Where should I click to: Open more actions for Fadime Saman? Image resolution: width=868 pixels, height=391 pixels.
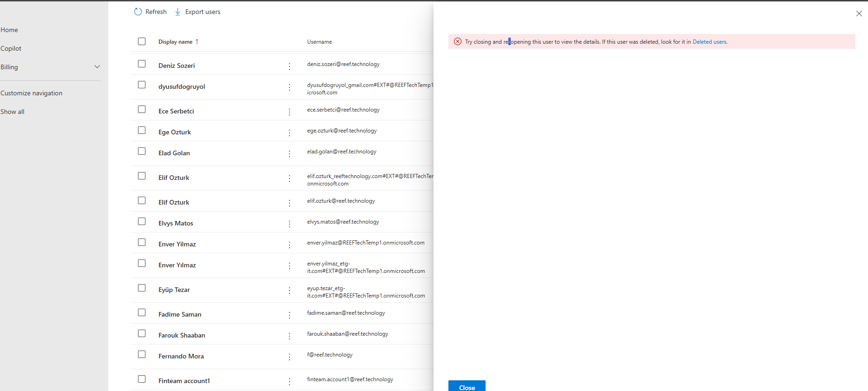coord(289,315)
